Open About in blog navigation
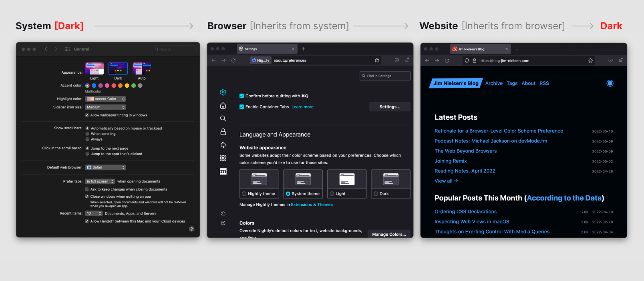 tap(528, 83)
